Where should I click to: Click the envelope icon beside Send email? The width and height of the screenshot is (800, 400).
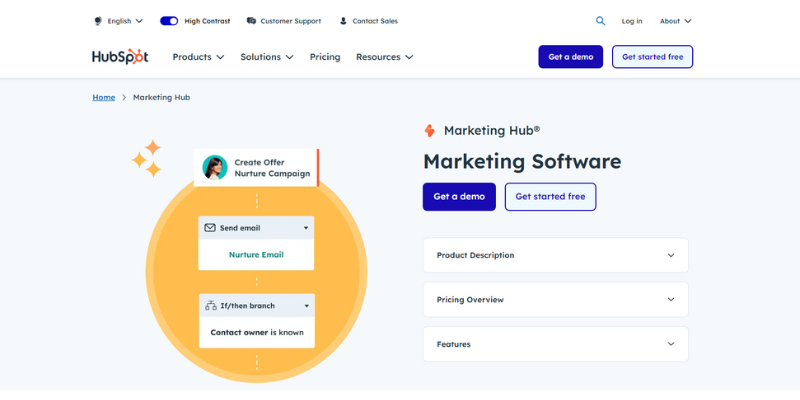click(210, 228)
